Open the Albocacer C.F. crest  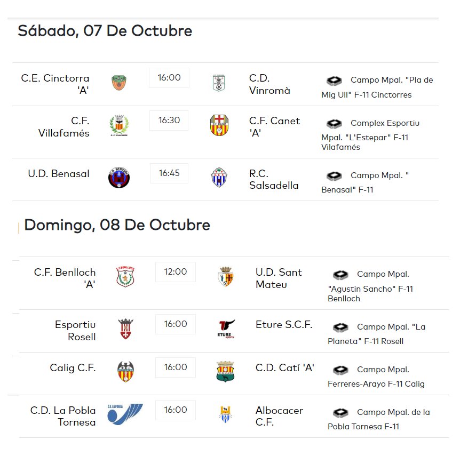click(x=225, y=414)
